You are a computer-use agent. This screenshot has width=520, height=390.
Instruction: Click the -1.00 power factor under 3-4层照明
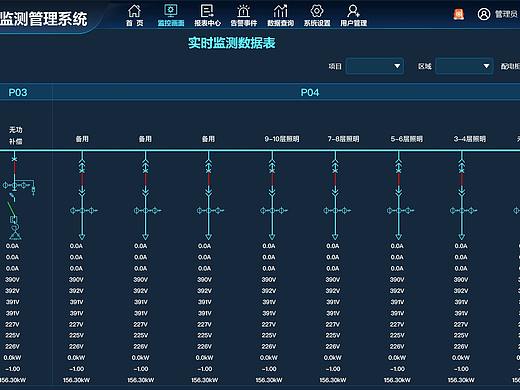click(x=461, y=369)
